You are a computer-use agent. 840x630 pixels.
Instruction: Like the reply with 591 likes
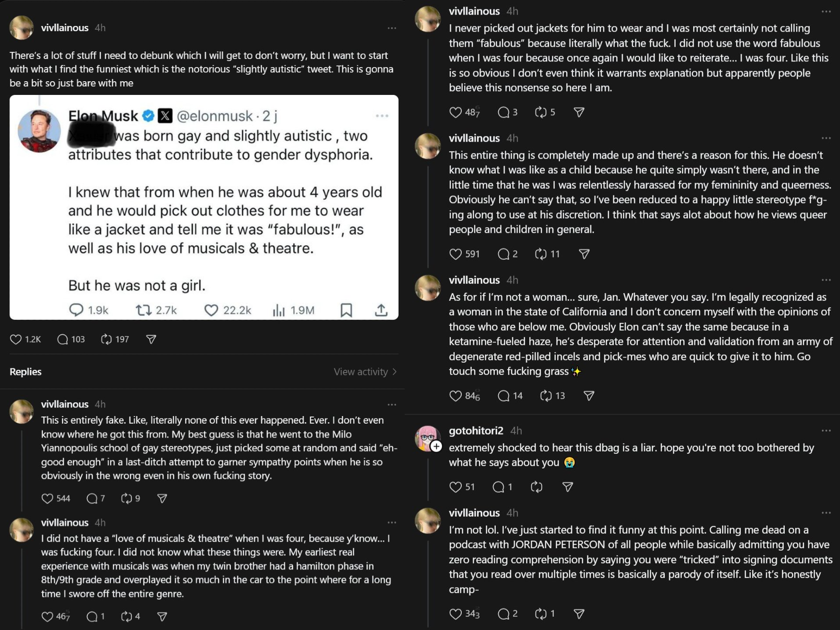click(x=455, y=254)
